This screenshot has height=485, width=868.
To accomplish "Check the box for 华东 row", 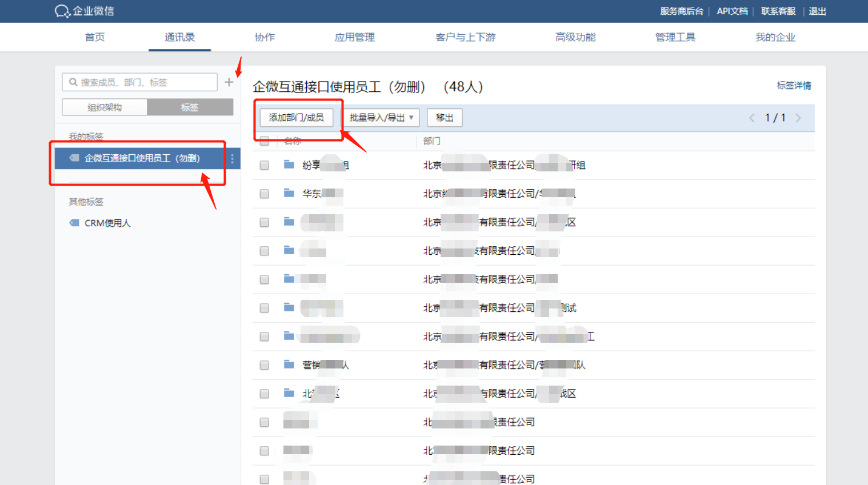I will (x=264, y=194).
